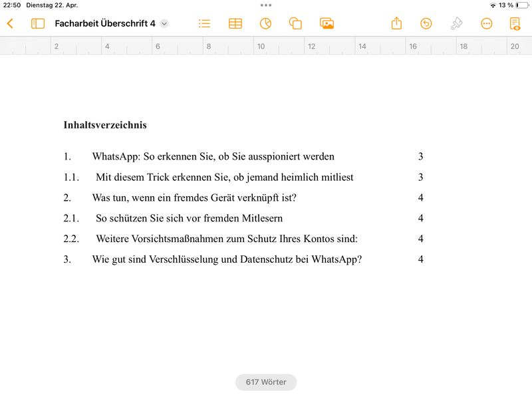Open entry WhatsApp: So erkennen Sie
The width and height of the screenshot is (532, 399).
(213, 156)
